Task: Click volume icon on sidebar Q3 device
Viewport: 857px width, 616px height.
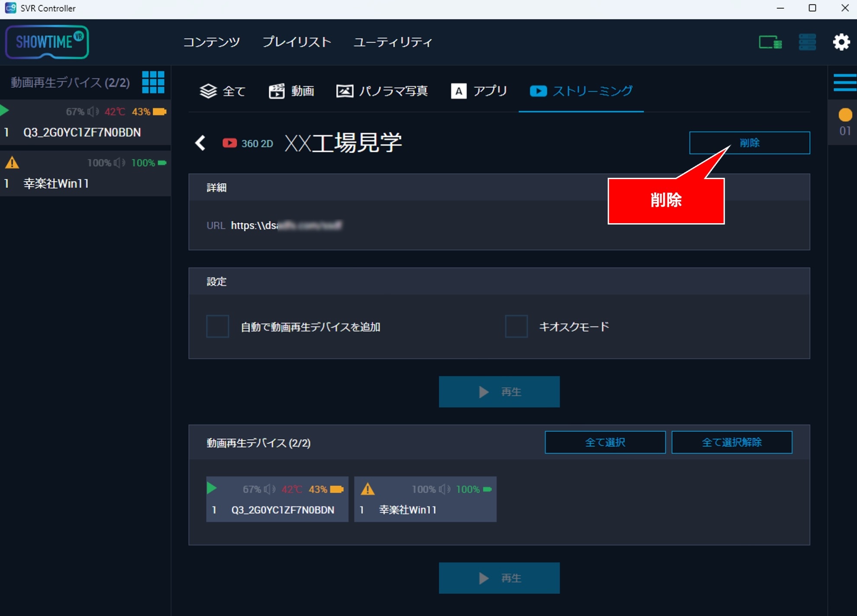Action: pos(93,112)
